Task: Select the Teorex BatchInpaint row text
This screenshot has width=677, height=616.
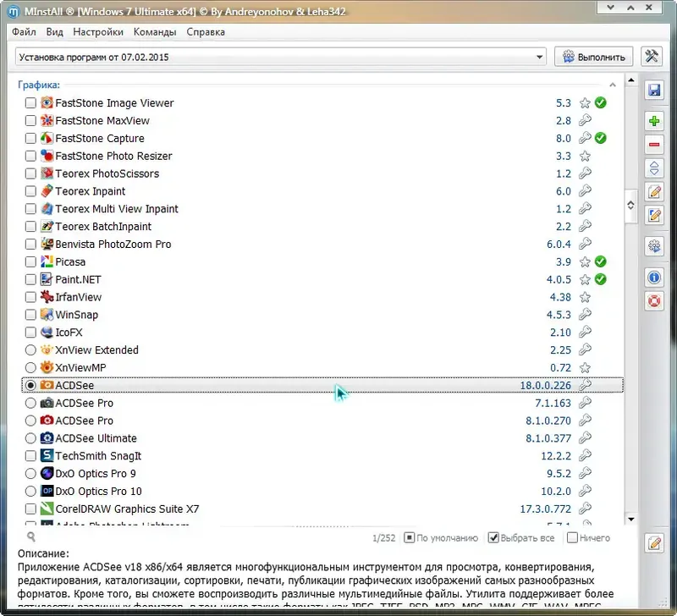Action: pyautogui.click(x=103, y=227)
